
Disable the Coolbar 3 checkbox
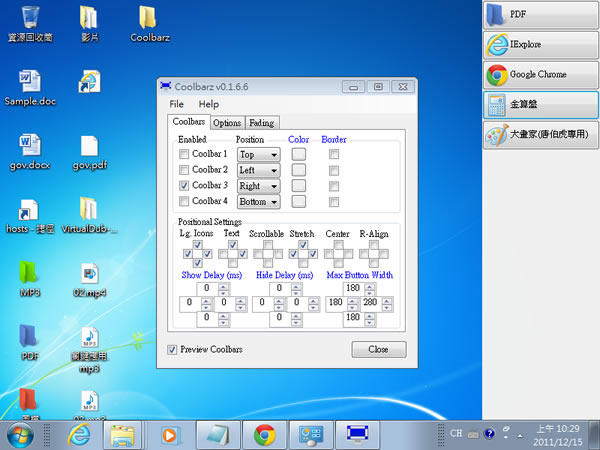[183, 186]
